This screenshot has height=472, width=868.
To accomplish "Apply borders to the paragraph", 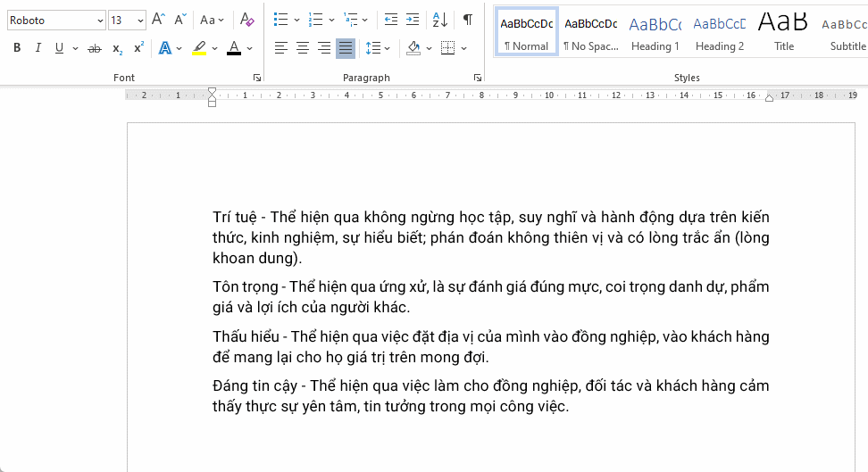I will pyautogui.click(x=447, y=48).
